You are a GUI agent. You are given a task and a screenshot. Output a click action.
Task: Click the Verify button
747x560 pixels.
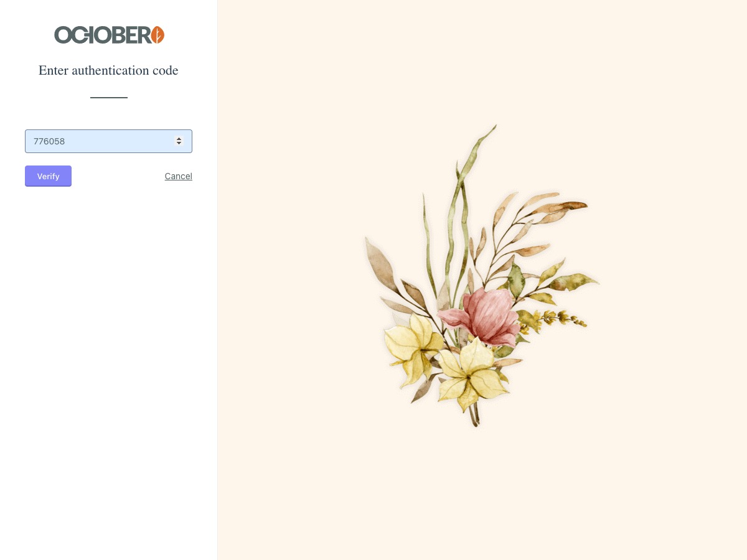48,176
